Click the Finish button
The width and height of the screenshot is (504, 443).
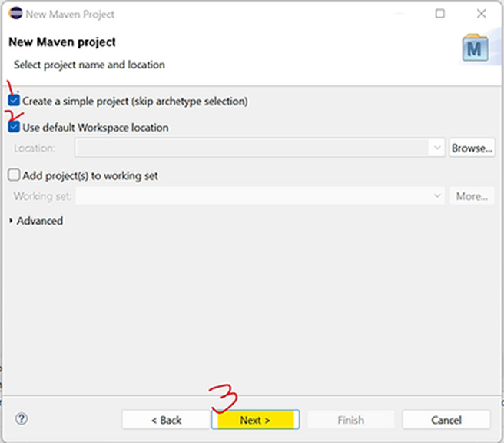[x=350, y=419]
